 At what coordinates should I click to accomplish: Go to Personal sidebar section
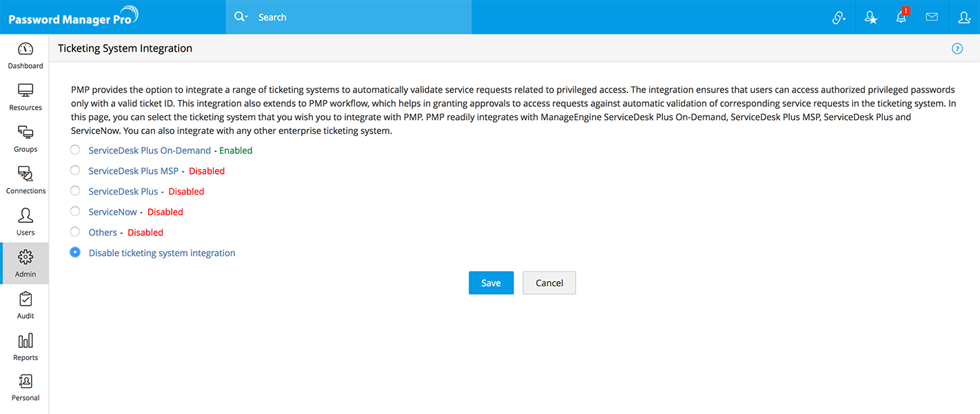pos(25,388)
